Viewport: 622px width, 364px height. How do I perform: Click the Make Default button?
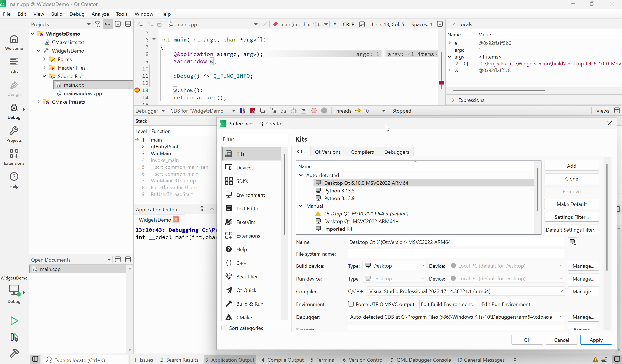(x=571, y=204)
